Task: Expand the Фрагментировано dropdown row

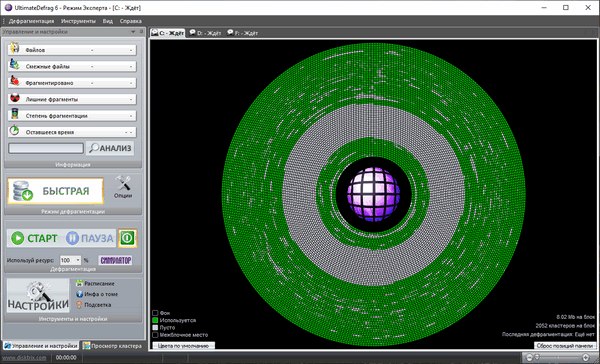Action: click(x=72, y=83)
